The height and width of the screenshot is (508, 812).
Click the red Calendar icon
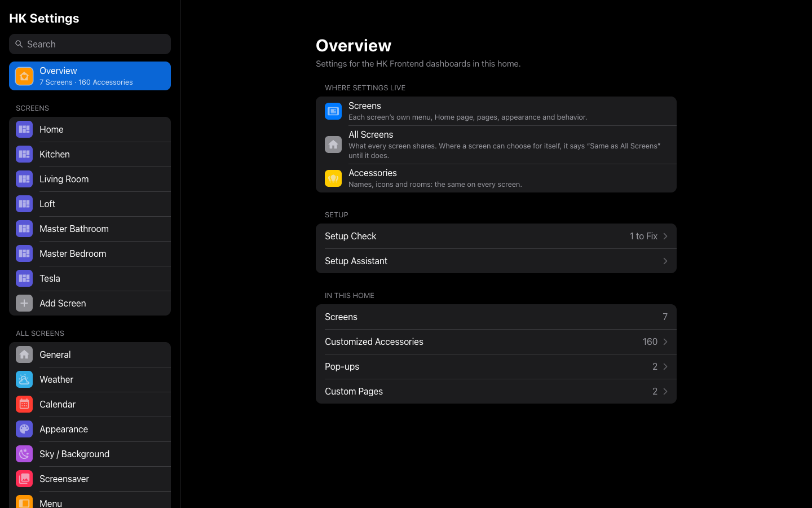click(x=24, y=404)
